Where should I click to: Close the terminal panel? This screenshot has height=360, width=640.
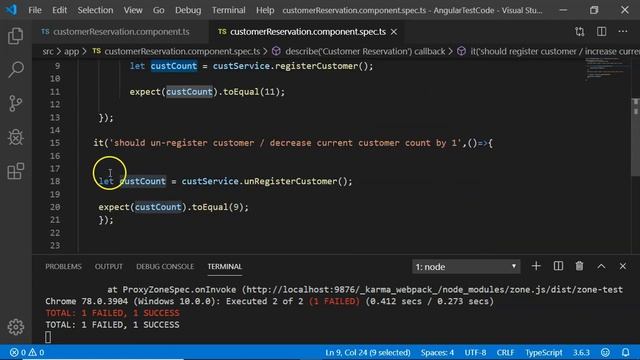622,267
